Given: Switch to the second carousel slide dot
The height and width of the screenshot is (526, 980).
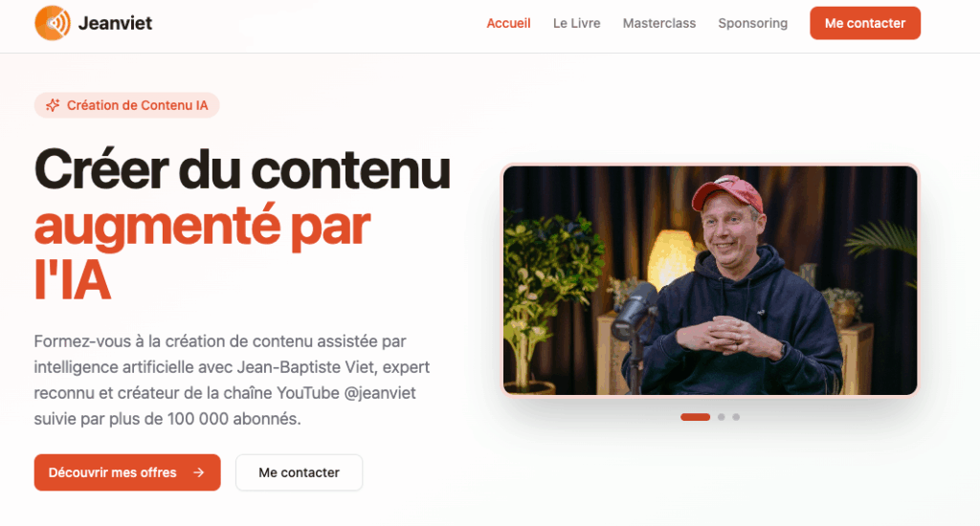Looking at the screenshot, I should (722, 417).
